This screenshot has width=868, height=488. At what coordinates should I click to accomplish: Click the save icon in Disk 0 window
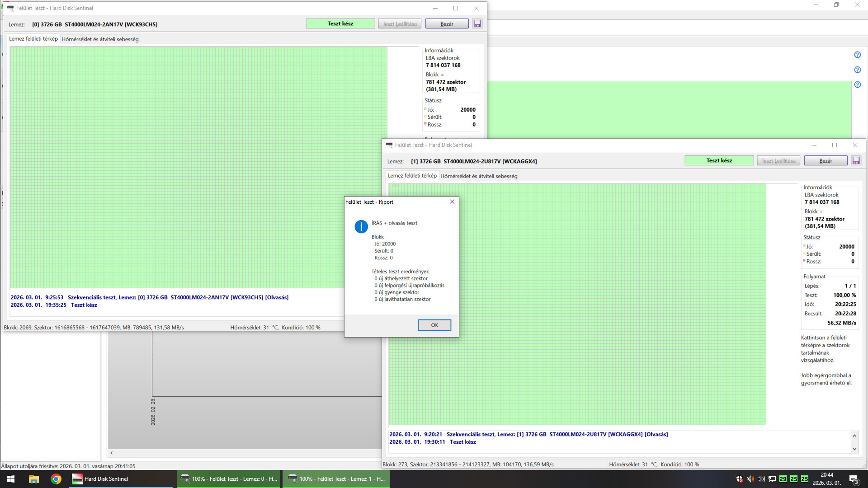click(x=477, y=23)
